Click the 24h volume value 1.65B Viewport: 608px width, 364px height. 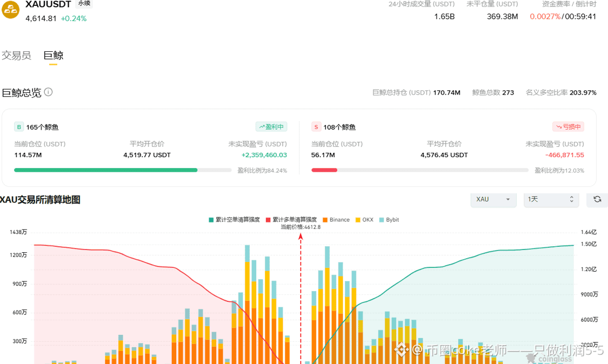(444, 17)
